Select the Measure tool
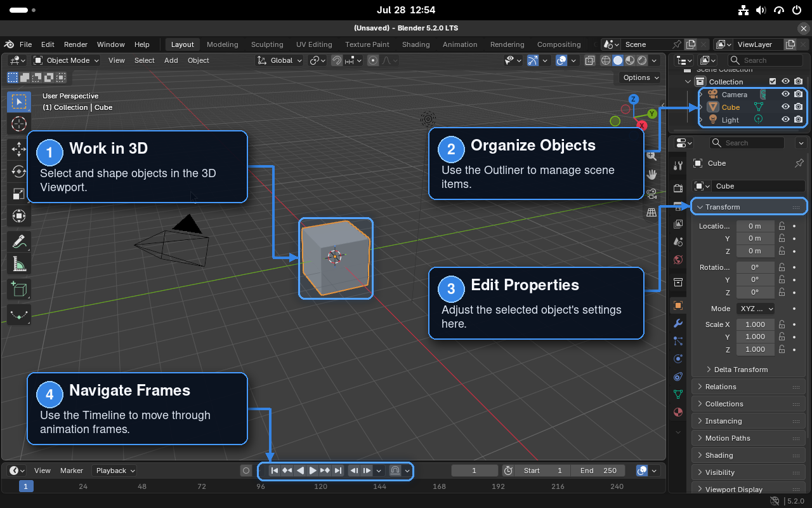 click(x=19, y=264)
